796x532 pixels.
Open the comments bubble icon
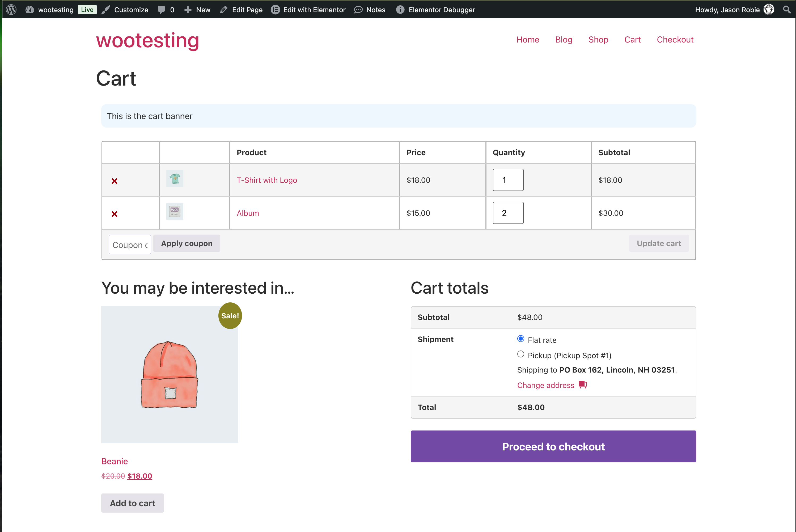162,10
